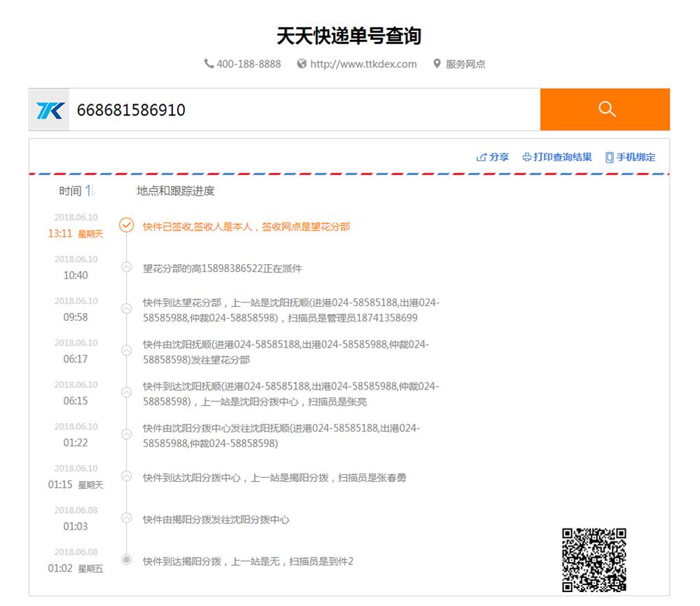Click the timeline marker for 09:58
Viewport: 700px width, 606px height.
click(127, 308)
